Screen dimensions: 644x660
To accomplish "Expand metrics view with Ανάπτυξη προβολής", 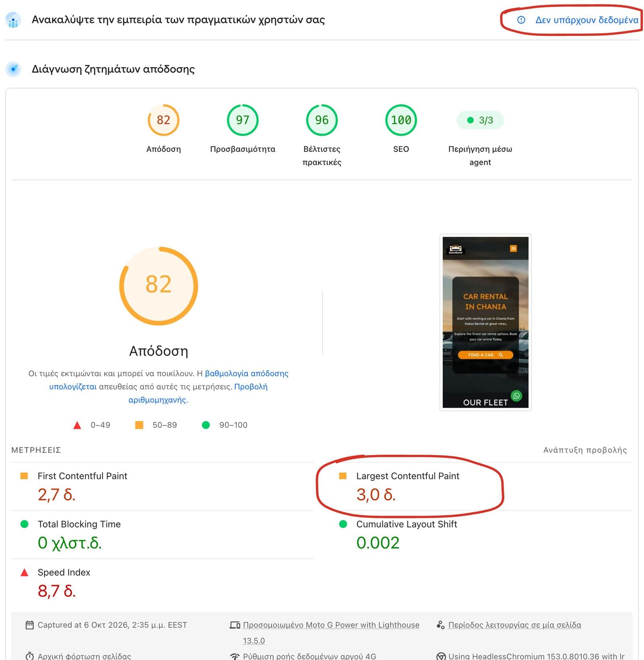I will click(x=585, y=450).
